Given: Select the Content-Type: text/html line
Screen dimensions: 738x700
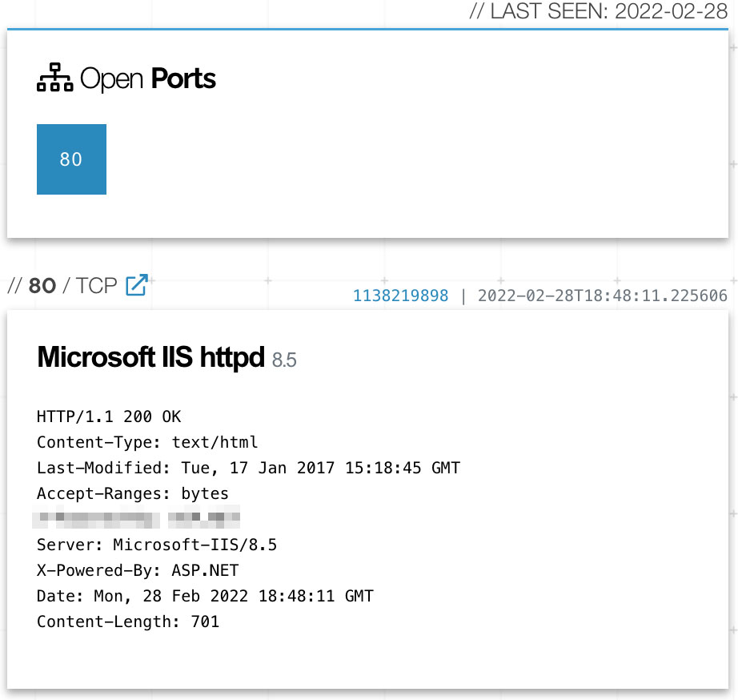Looking at the screenshot, I should [147, 442].
